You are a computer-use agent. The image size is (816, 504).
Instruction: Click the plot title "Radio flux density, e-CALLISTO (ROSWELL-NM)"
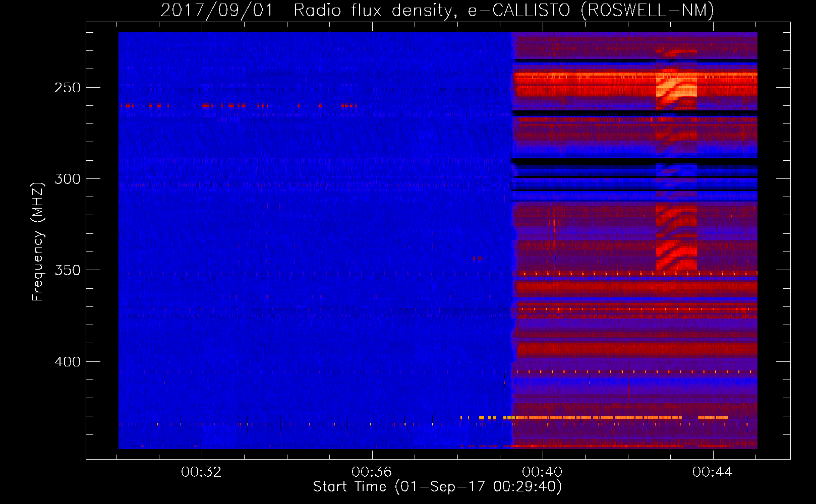[x=504, y=11]
